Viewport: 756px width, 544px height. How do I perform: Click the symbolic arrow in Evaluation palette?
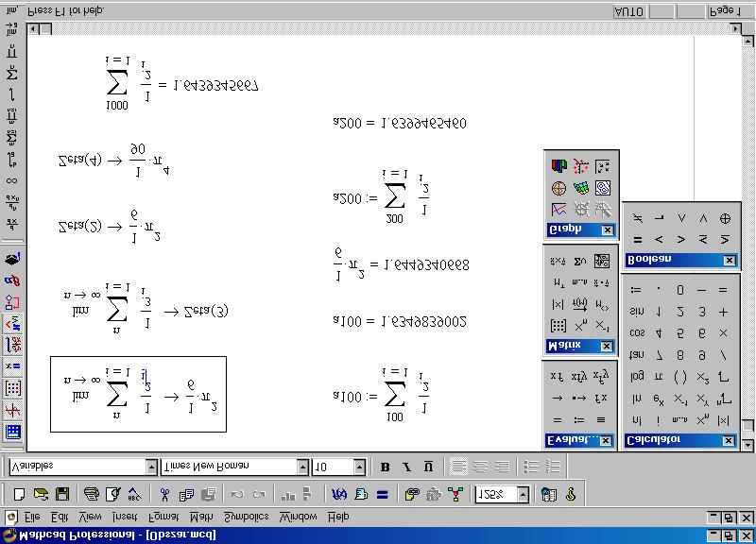(x=557, y=398)
